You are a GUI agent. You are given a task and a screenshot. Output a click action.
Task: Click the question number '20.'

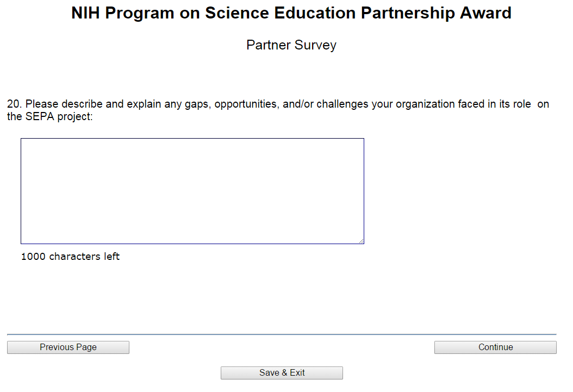(x=15, y=104)
